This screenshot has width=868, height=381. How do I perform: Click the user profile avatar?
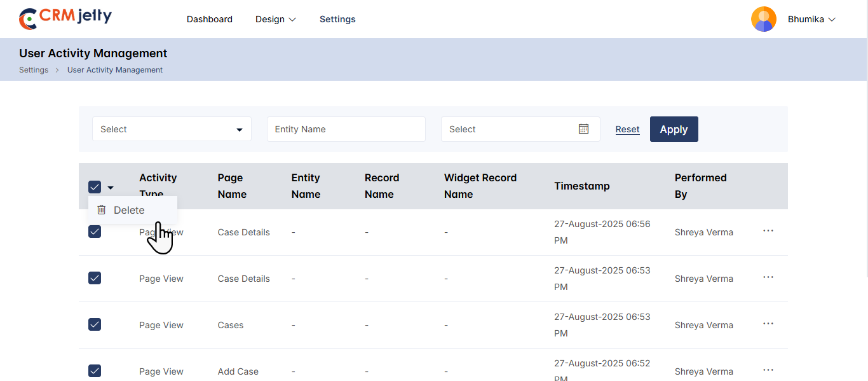pyautogui.click(x=763, y=19)
